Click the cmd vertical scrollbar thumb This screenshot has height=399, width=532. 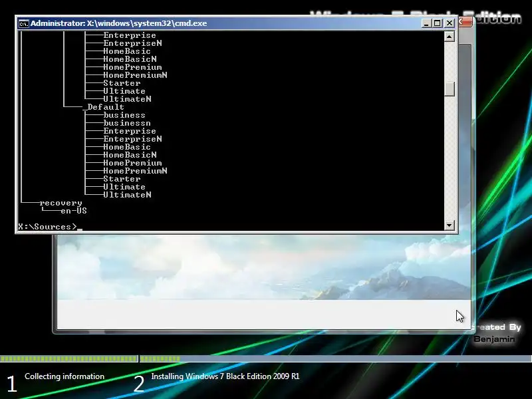click(450, 89)
